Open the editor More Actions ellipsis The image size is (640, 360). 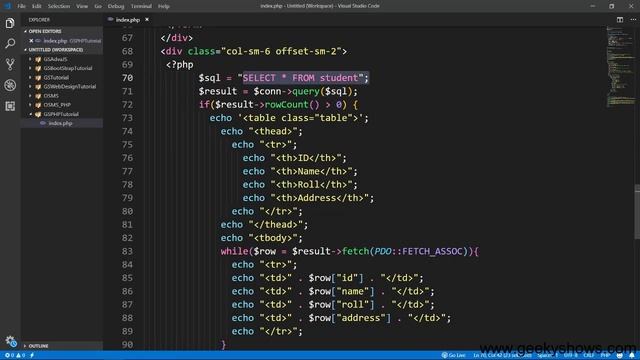[633, 20]
